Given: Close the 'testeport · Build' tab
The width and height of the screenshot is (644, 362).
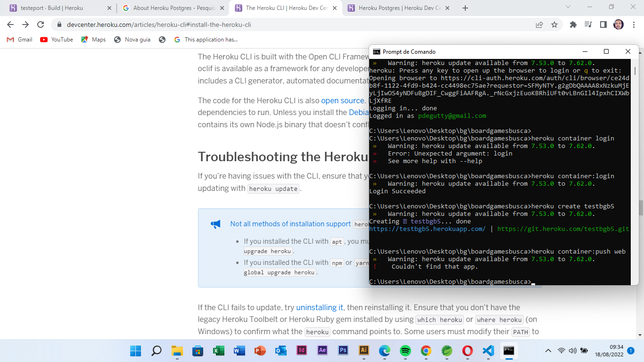Looking at the screenshot, I should pyautogui.click(x=109, y=8).
